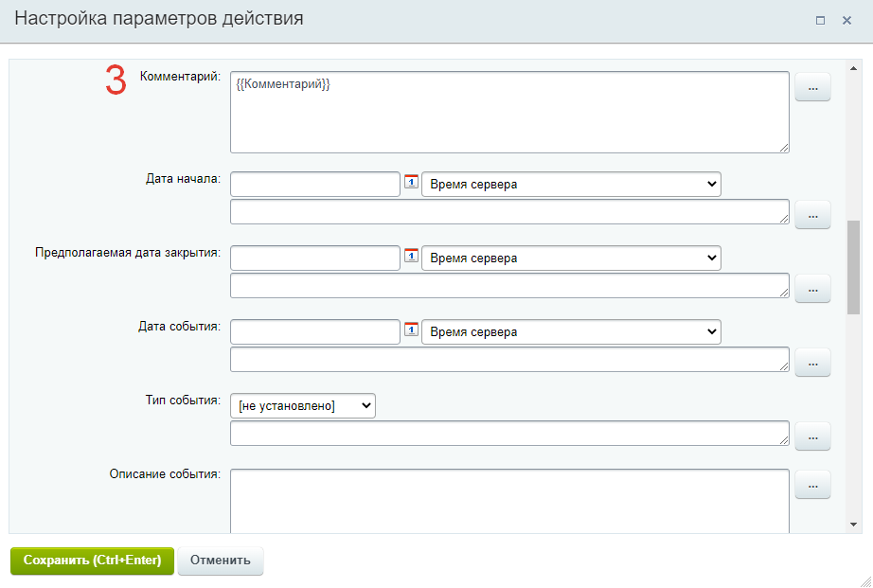
Task: Click the ellipsis button for Описание события
Action: point(812,485)
